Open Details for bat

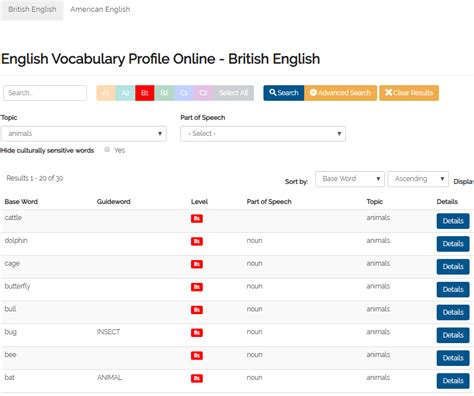pos(453,381)
